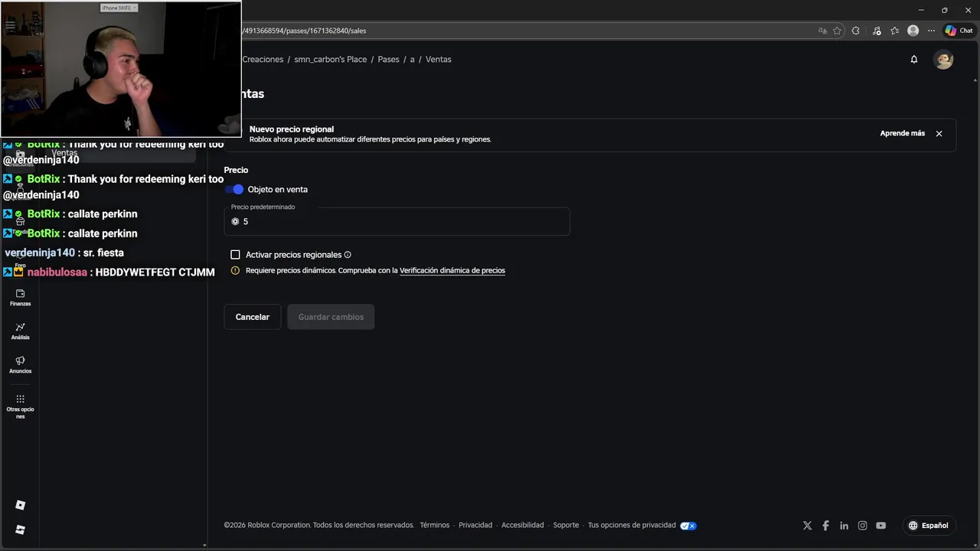Open Verificación dinámica de precios link

click(452, 270)
